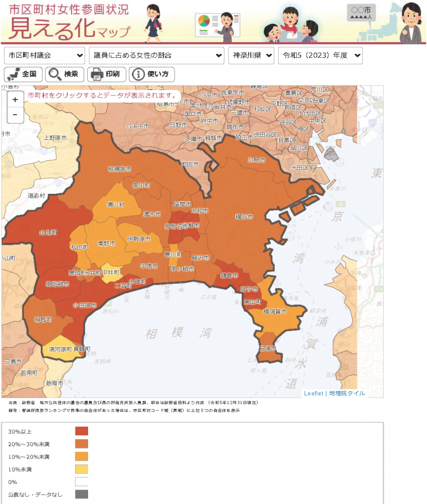Open search with the 検索 magnifier button
Viewport: 427px width, 504px height.
64,74
